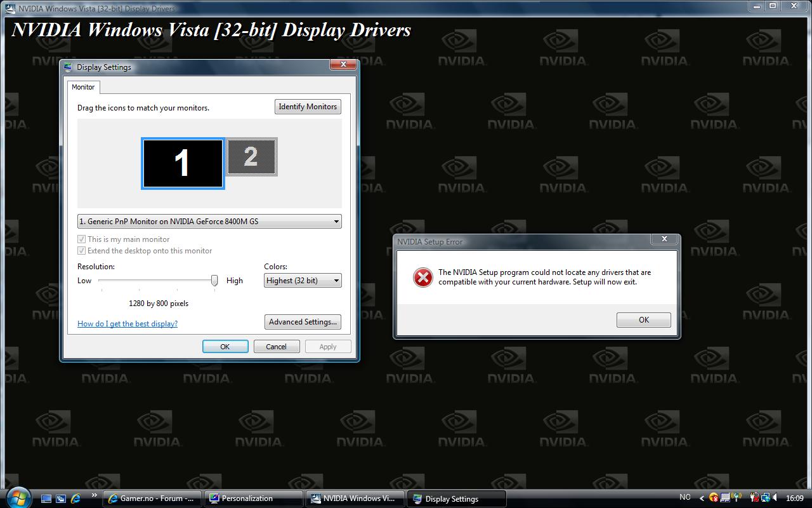Click OK in NVIDIA Setup Error dialog

[644, 320]
